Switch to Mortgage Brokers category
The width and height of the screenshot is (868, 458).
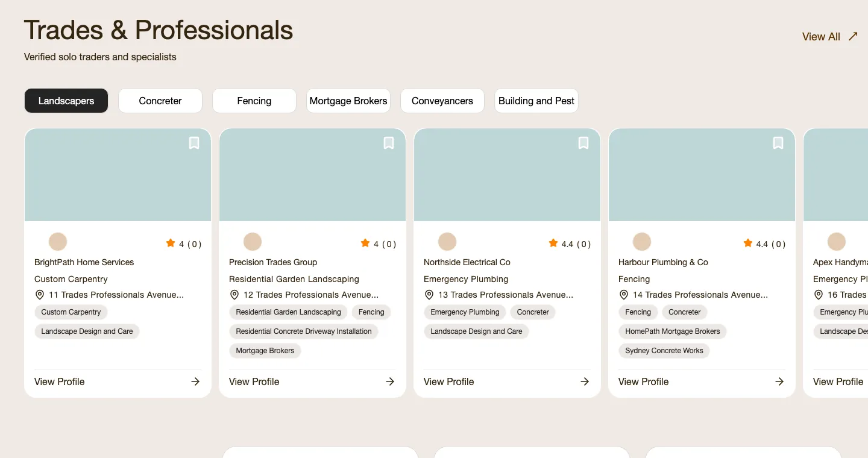(348, 101)
